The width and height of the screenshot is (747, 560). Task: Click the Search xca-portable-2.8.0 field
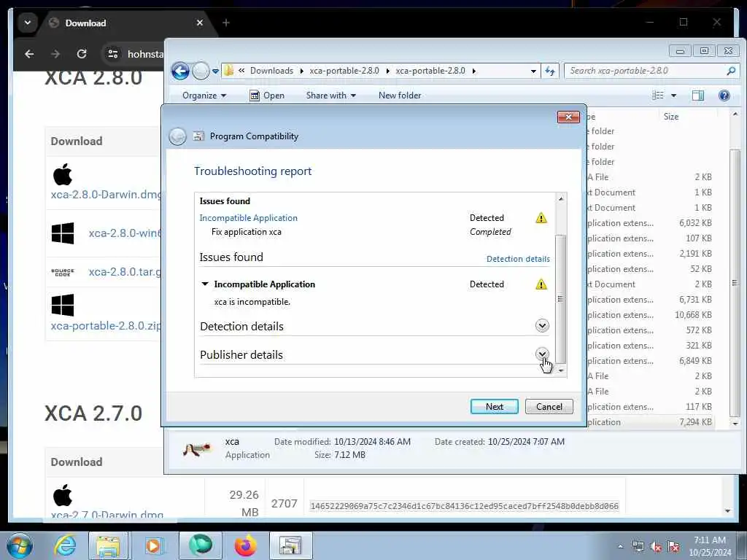click(646, 71)
